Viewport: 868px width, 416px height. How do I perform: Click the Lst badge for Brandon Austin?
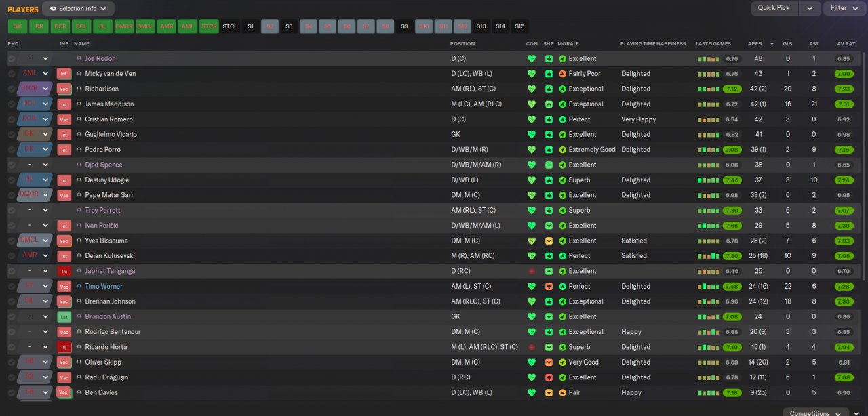[x=64, y=316]
